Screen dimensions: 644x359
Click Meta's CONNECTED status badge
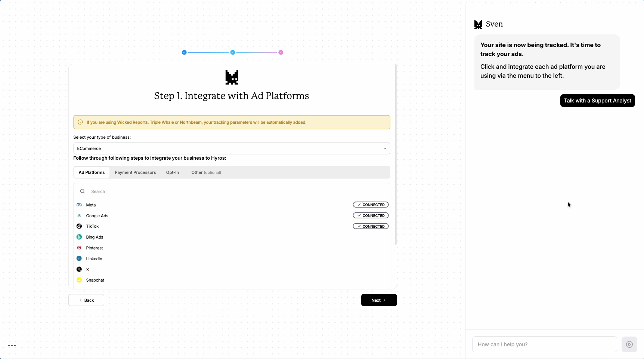(x=371, y=205)
